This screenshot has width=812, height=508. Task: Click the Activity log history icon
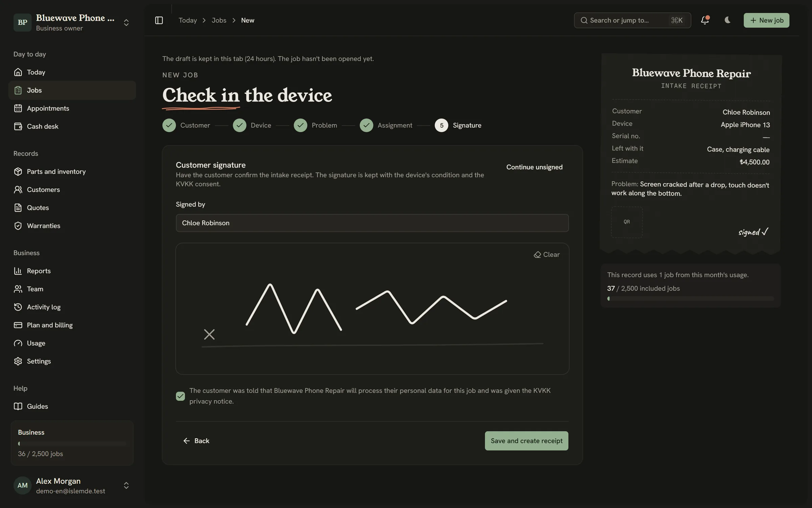(x=18, y=307)
